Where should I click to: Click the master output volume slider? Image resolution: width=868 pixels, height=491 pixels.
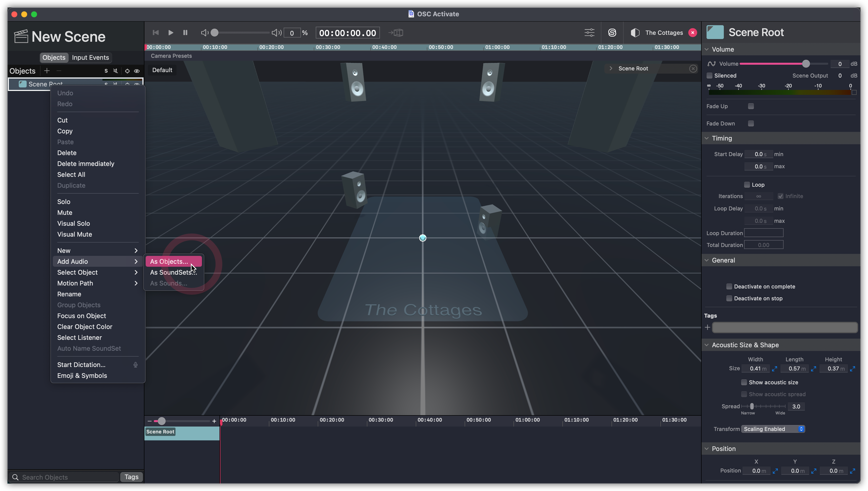tap(241, 33)
